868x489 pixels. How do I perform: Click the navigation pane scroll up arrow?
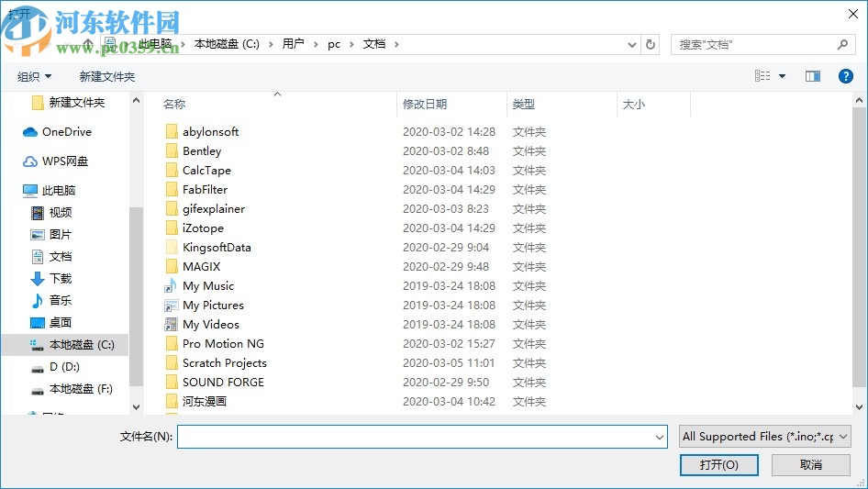click(136, 100)
